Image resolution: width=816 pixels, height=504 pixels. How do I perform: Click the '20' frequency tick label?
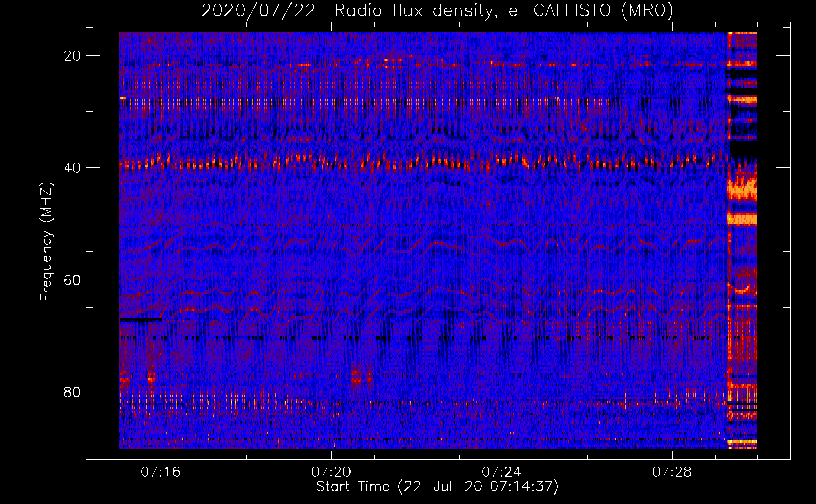(72, 56)
